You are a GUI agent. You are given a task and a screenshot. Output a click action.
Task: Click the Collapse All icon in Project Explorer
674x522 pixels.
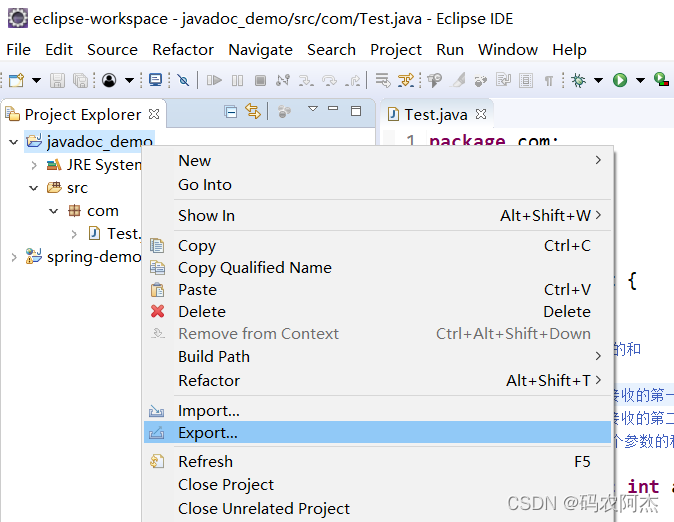point(231,112)
